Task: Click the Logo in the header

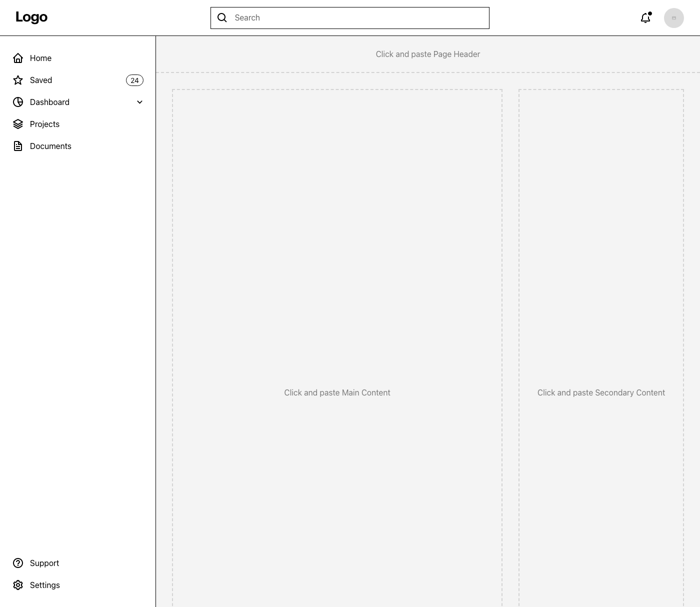Action: click(31, 17)
